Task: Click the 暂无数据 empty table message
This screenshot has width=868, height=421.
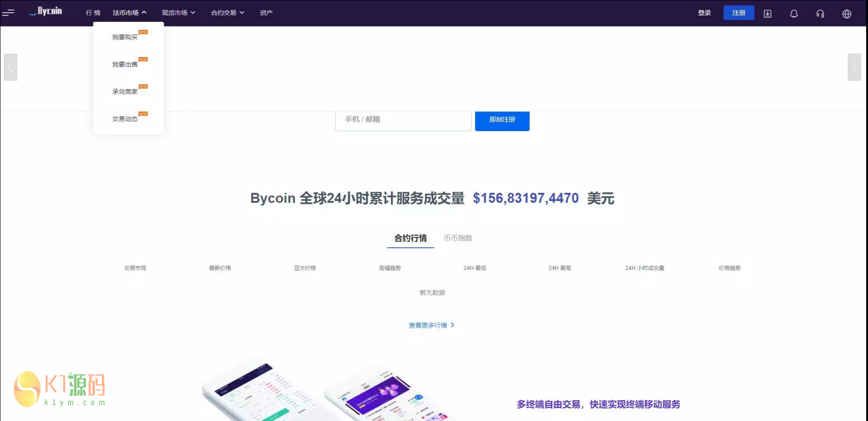Action: click(432, 293)
